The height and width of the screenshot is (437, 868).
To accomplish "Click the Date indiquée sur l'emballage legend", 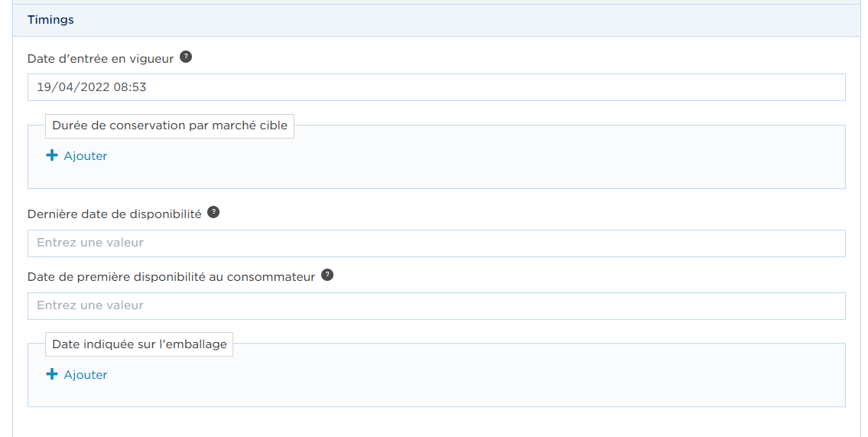I will [139, 344].
